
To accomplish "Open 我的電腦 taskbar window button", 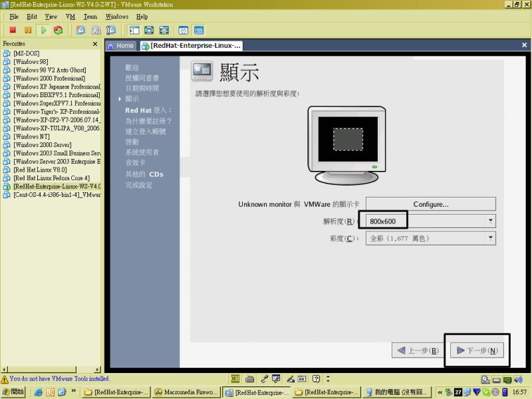I will (x=397, y=392).
